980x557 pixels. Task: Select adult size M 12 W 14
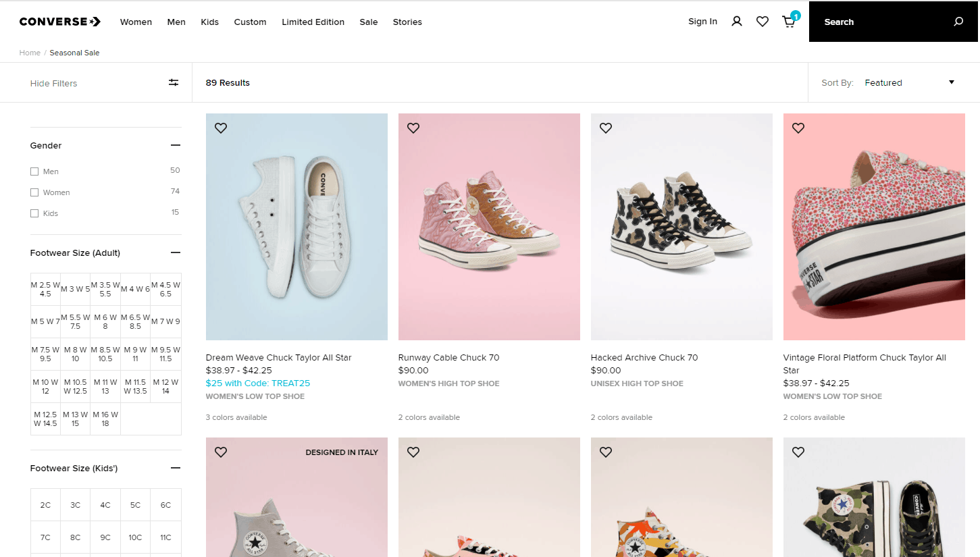tap(165, 386)
